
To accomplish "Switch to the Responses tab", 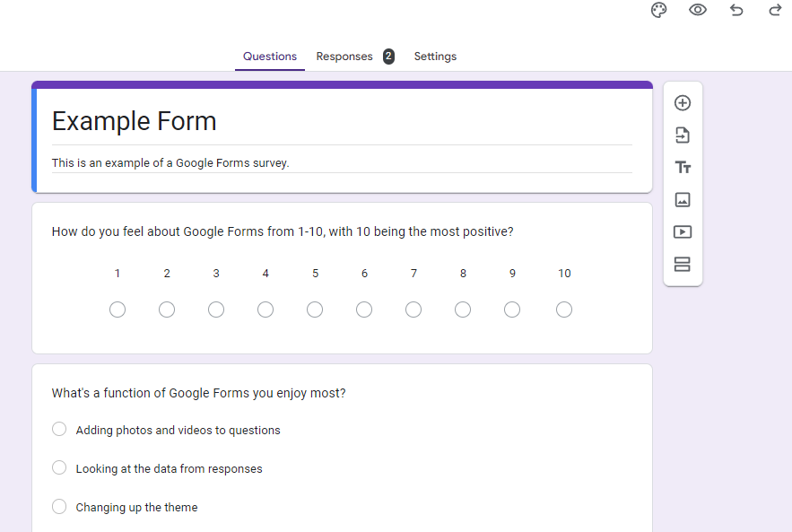I will pyautogui.click(x=345, y=57).
